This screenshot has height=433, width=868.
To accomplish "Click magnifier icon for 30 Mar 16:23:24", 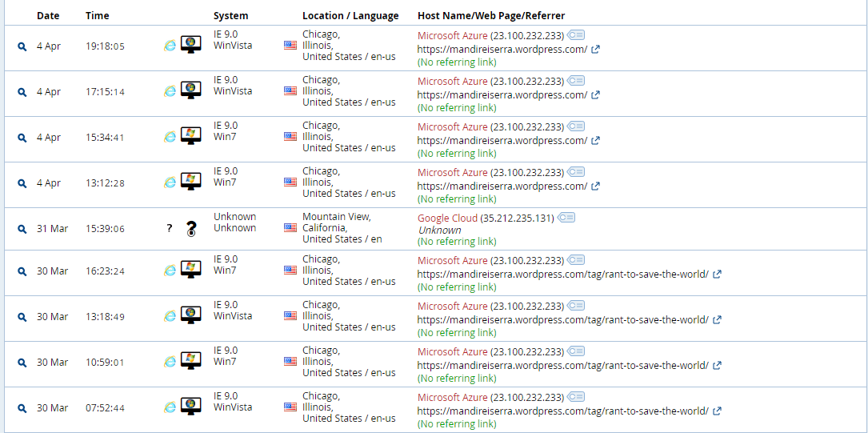I will point(22,271).
